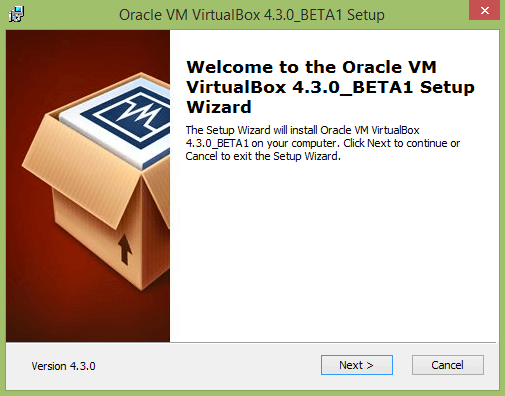Screen dimensions: 505x396
Task: Click the Next > button
Action: point(357,365)
